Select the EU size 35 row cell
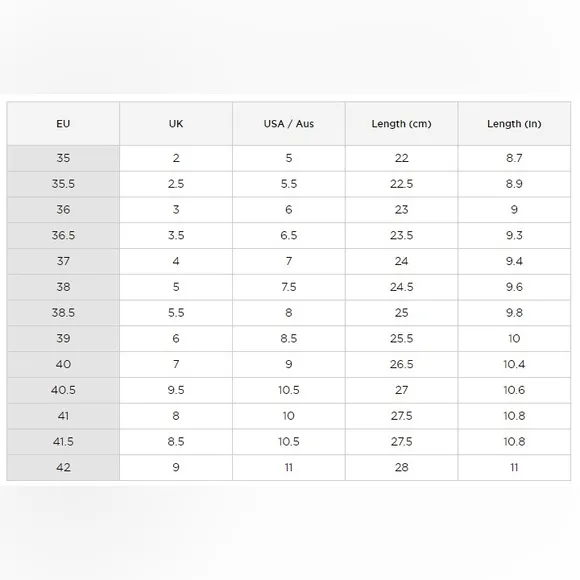The image size is (580, 580). click(63, 158)
